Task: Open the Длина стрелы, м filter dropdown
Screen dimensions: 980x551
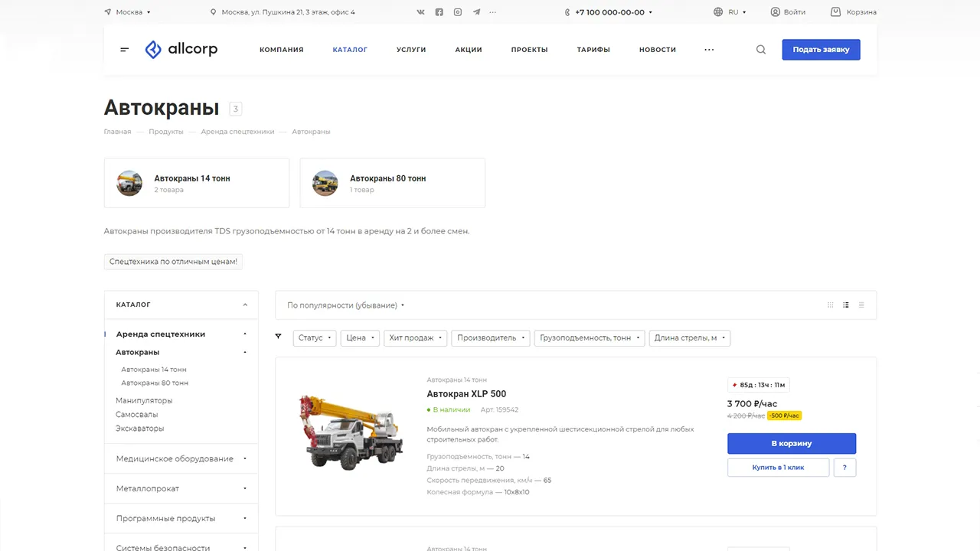Action: click(690, 337)
